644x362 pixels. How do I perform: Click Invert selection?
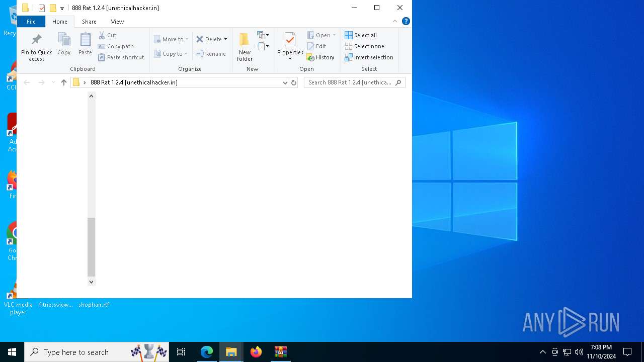pyautogui.click(x=369, y=57)
